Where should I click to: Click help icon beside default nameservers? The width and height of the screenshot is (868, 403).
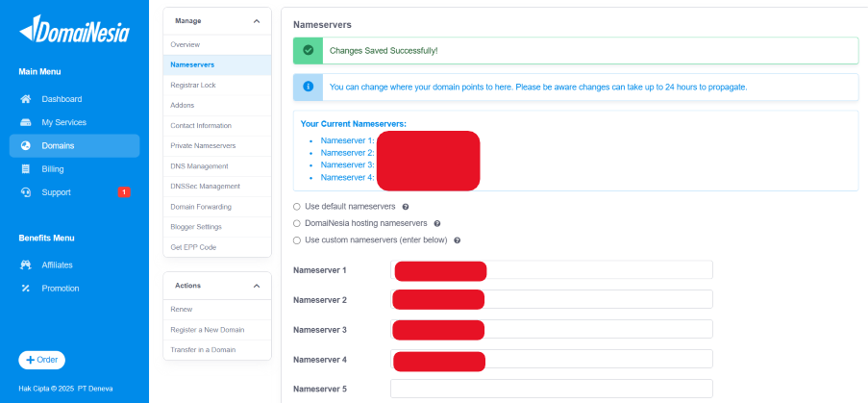coord(406,207)
